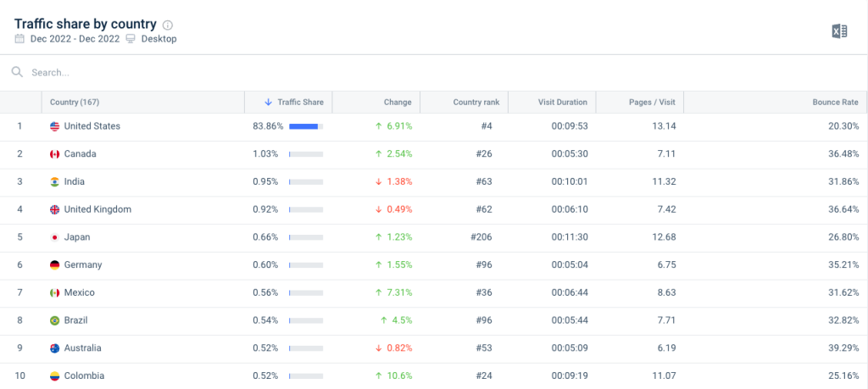The height and width of the screenshot is (389, 868).
Task: Click Canada traffic share bar
Action: pos(306,154)
